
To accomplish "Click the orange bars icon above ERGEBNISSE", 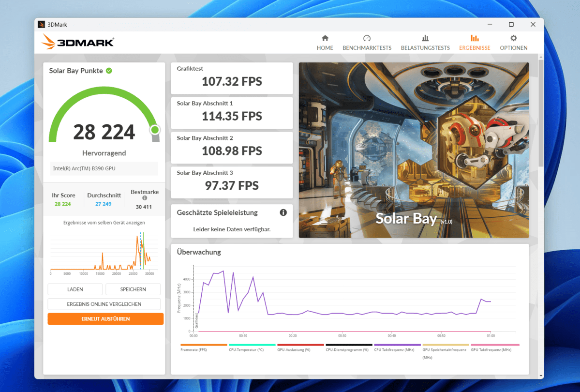I will tap(474, 38).
